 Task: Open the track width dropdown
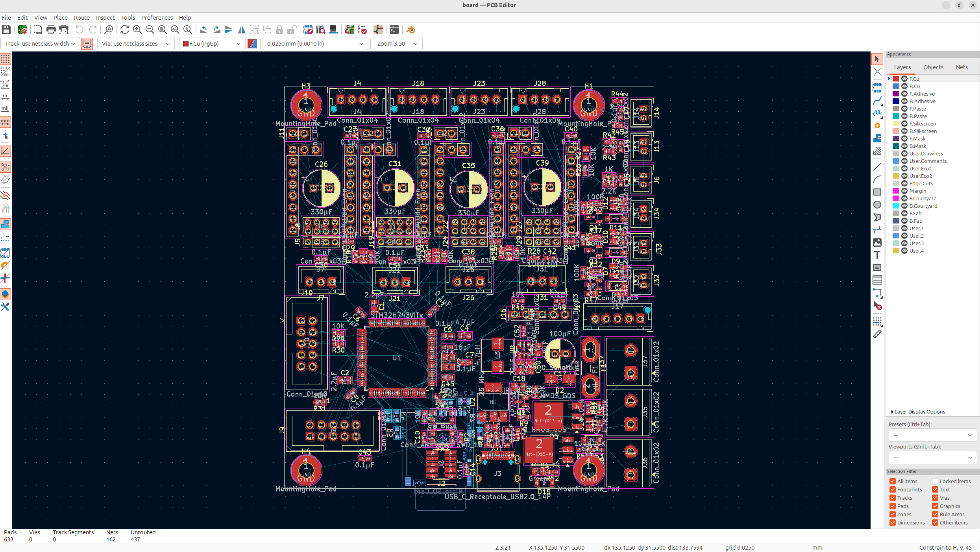(x=40, y=44)
